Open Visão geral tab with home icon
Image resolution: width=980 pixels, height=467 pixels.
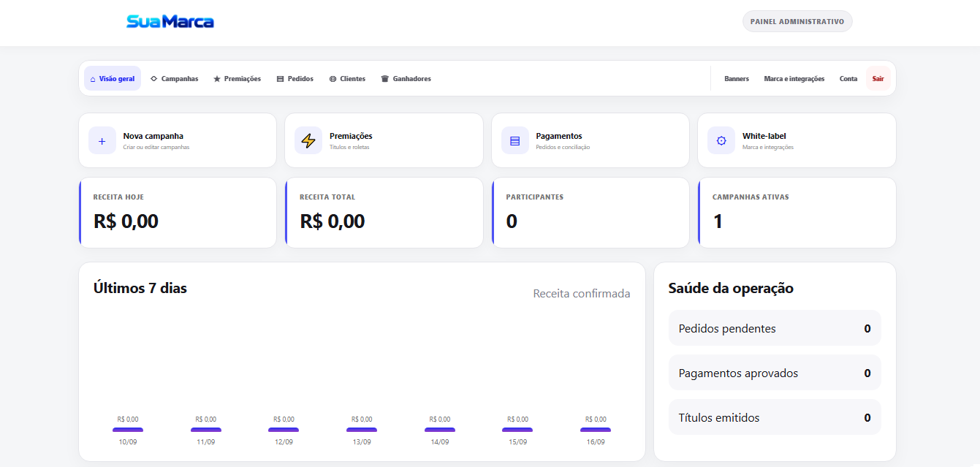[113, 78]
